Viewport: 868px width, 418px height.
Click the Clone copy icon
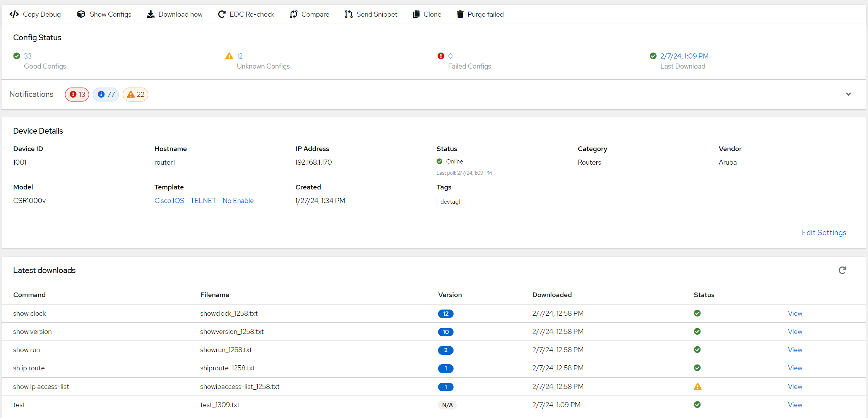(416, 14)
